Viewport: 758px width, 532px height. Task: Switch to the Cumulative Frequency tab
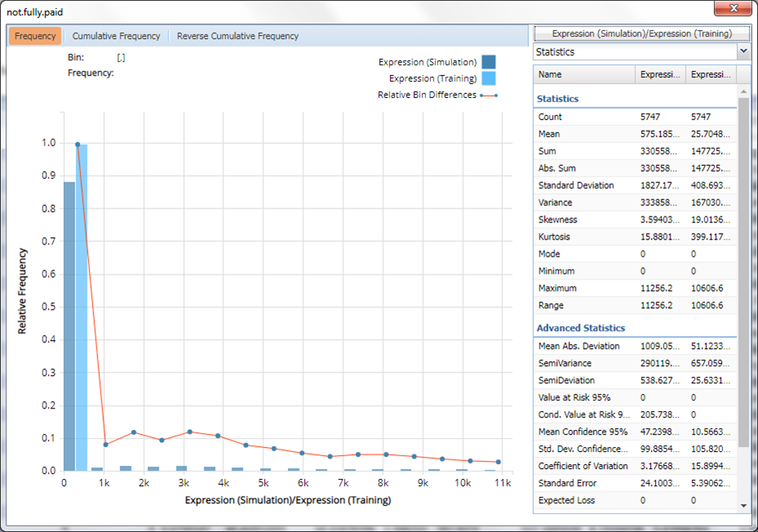tap(116, 36)
